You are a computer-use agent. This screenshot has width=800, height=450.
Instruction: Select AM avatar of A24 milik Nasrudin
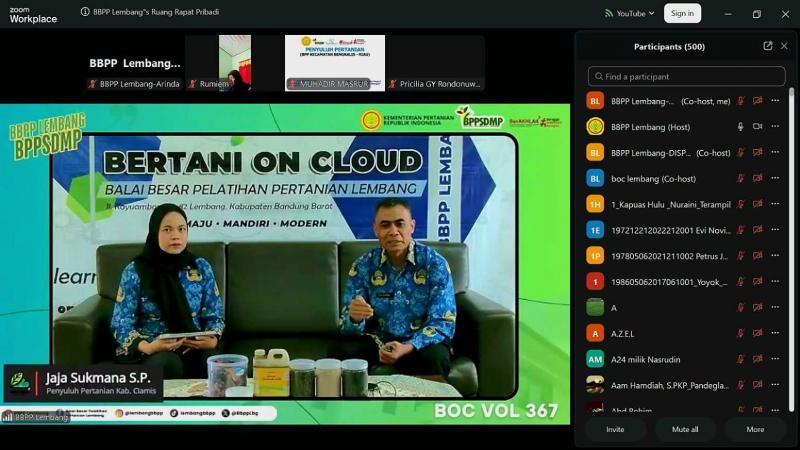point(595,359)
